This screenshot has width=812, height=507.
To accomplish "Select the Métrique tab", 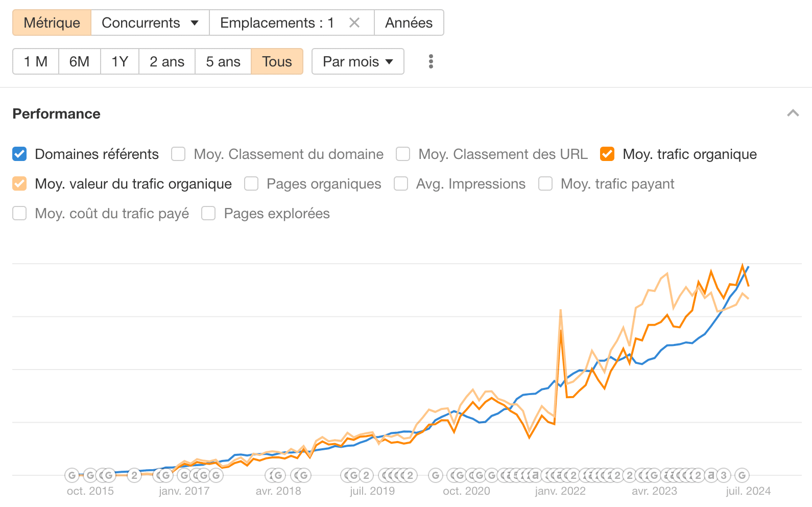I will (52, 22).
